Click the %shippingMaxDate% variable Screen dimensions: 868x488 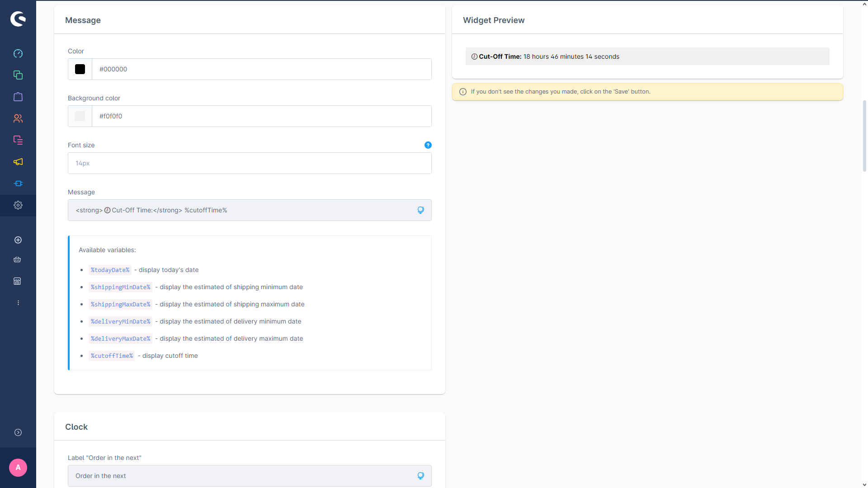[120, 304]
